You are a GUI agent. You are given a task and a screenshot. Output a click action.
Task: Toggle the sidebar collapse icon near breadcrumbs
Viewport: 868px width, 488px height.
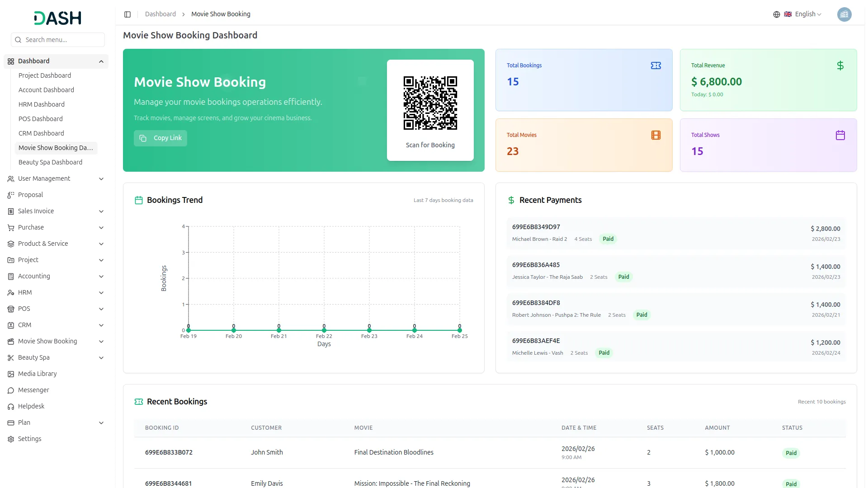[x=127, y=14]
